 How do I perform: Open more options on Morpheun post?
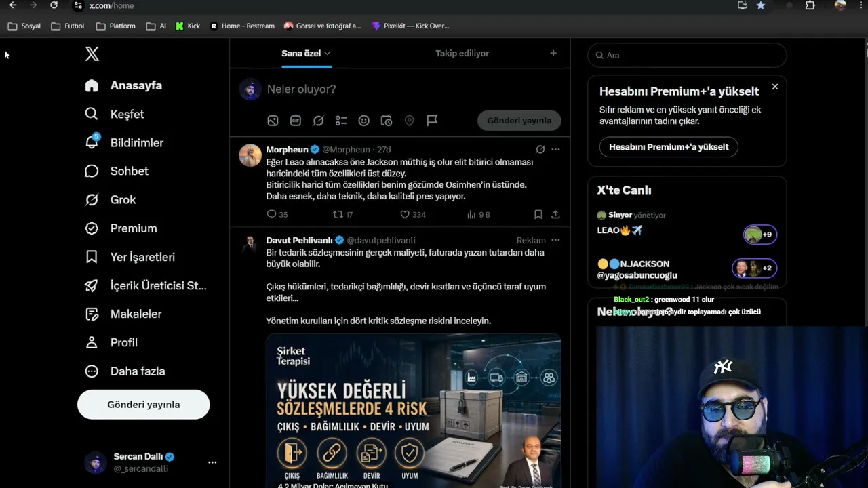(555, 149)
